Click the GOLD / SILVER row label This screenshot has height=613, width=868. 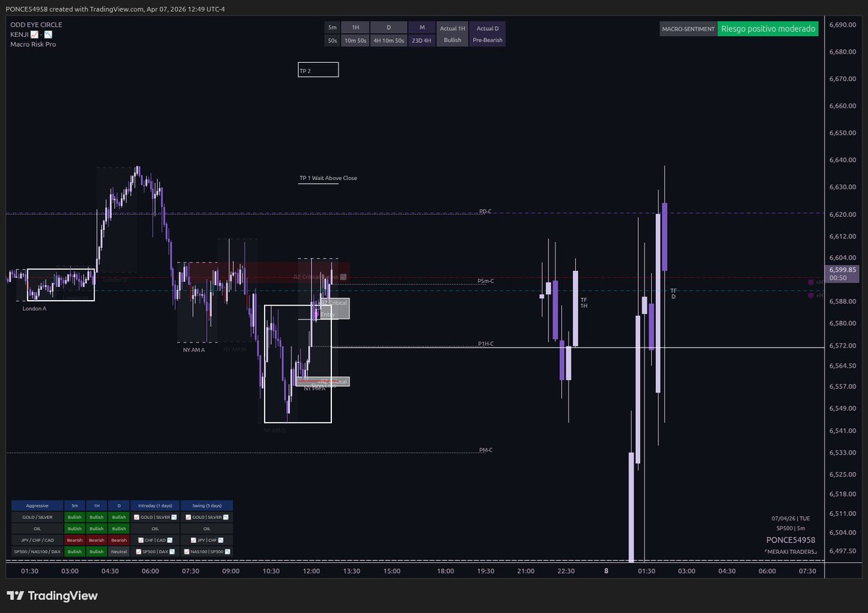pos(37,518)
